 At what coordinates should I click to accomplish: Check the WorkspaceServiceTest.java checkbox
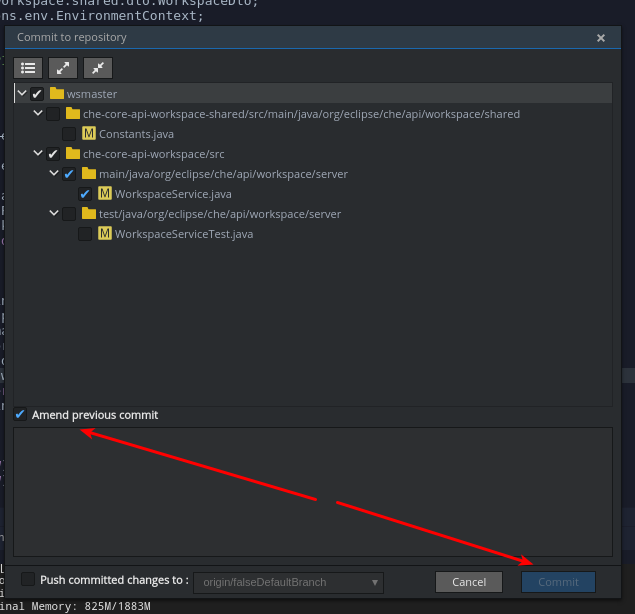[x=85, y=234]
